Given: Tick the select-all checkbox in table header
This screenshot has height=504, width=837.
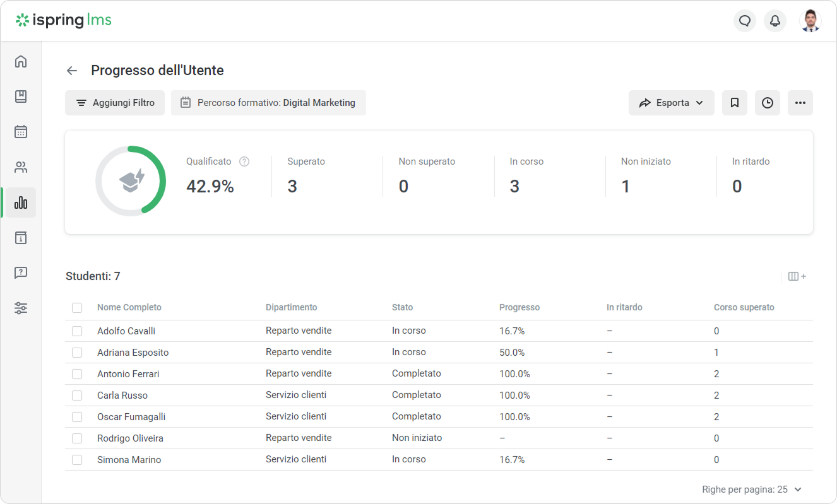Looking at the screenshot, I should pyautogui.click(x=77, y=308).
